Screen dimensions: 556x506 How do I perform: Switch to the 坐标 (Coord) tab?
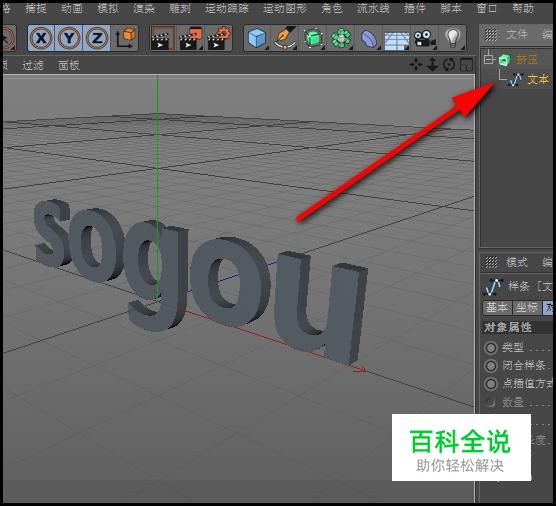point(527,308)
